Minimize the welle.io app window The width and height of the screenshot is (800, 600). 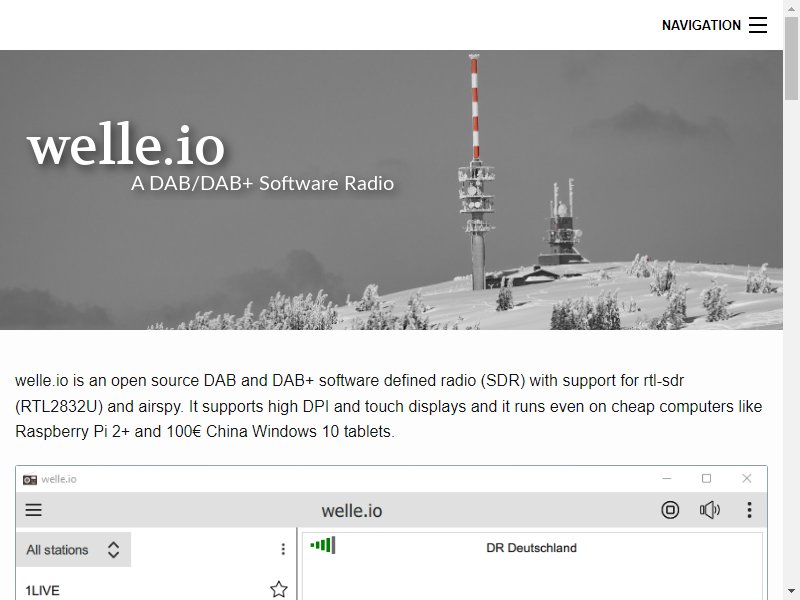666,479
